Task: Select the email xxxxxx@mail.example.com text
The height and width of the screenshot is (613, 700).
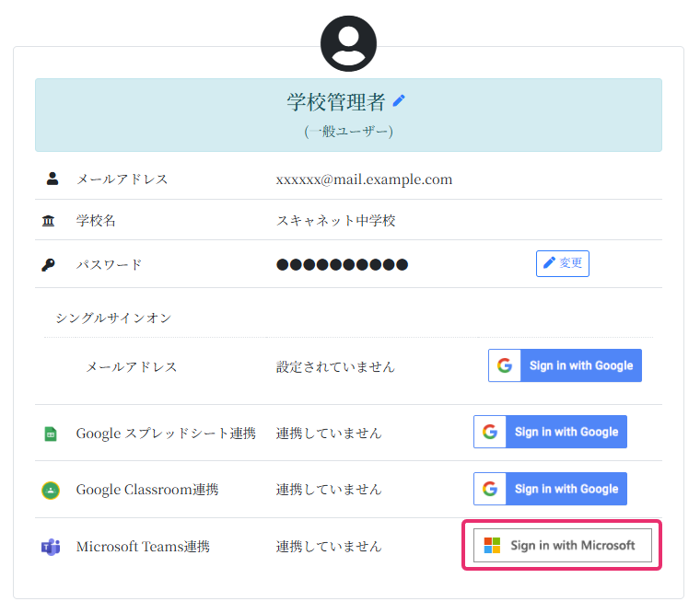Action: (x=364, y=179)
